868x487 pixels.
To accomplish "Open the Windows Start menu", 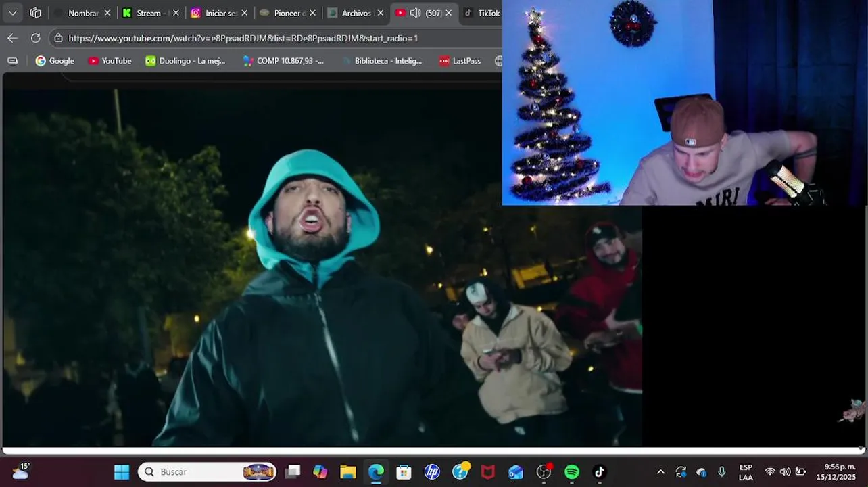I will (122, 471).
